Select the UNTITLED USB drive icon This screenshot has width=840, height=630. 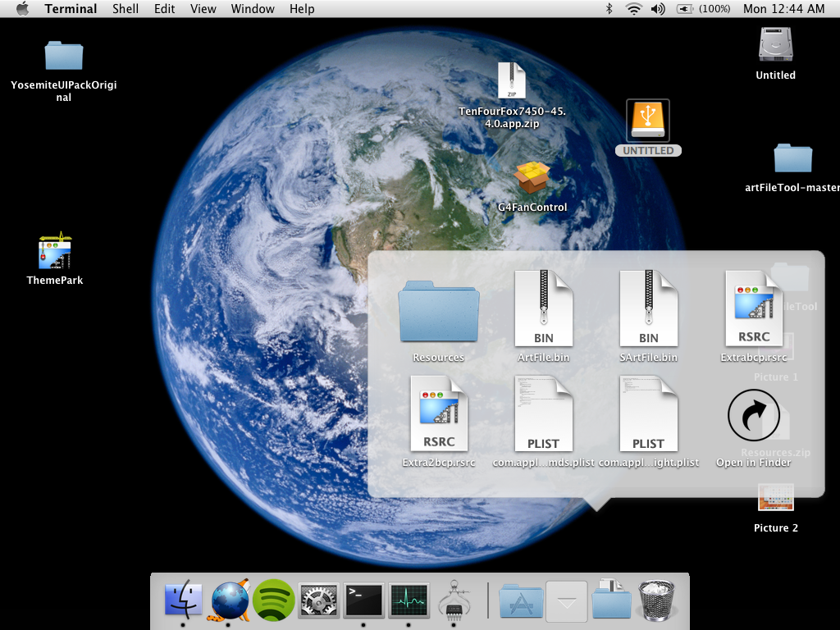click(648, 121)
